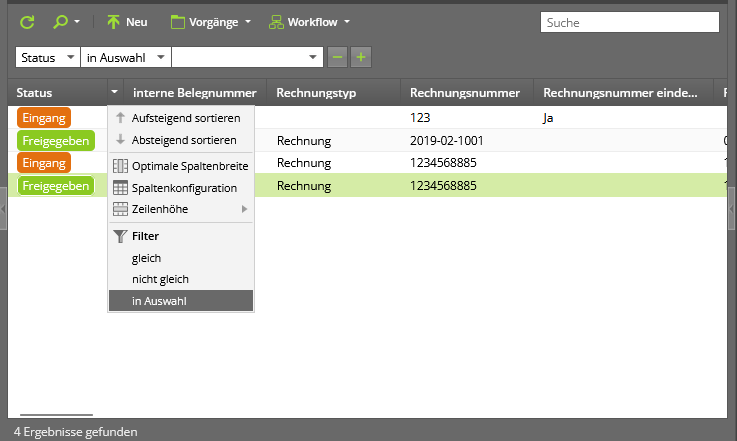This screenshot has height=441, width=737.
Task: Expand the search icon's dropdown arrow
Action: point(77,22)
